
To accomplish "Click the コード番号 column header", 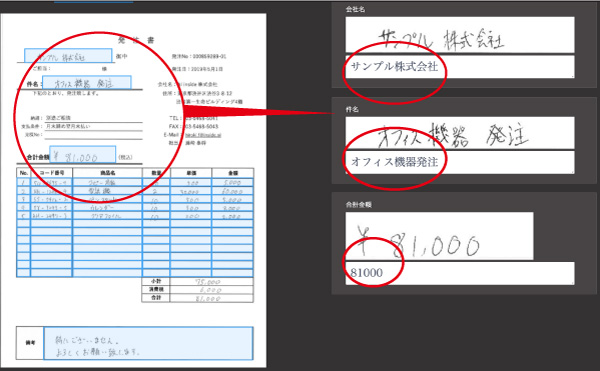I will [52, 173].
